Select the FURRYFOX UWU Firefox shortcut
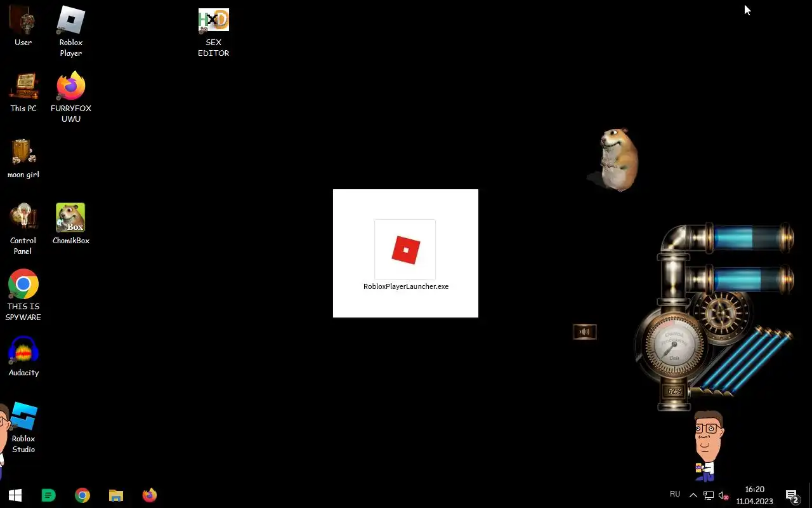Viewport: 812px width, 508px height. [x=71, y=97]
